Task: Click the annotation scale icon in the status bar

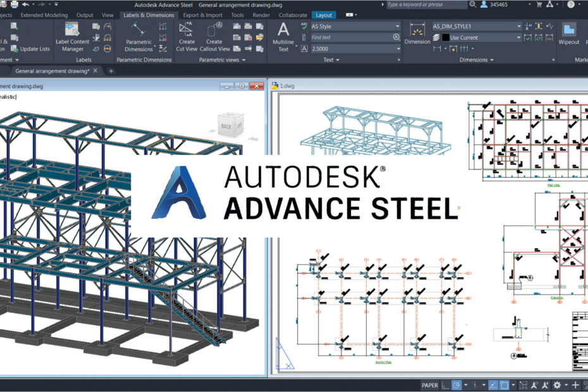Action: point(534,385)
